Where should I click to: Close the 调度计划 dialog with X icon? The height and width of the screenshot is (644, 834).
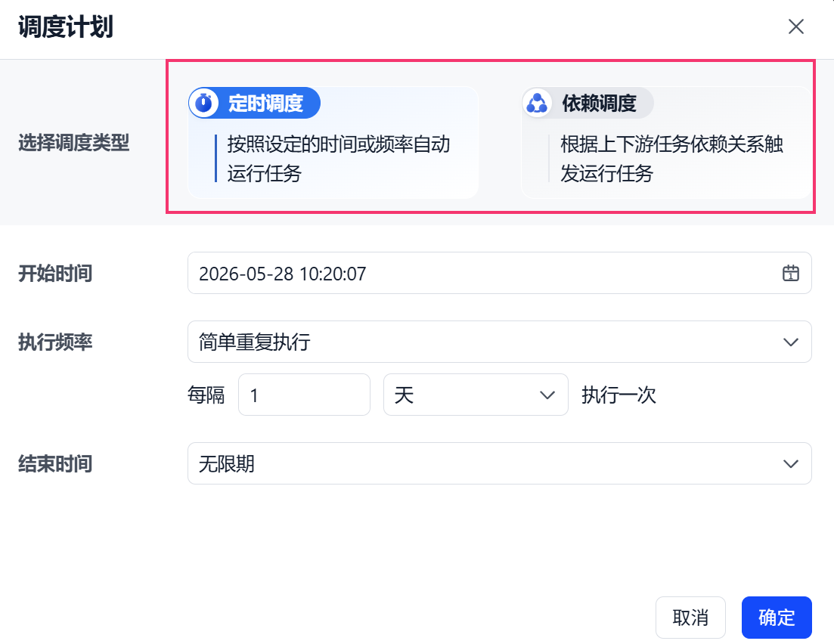[x=795, y=26]
